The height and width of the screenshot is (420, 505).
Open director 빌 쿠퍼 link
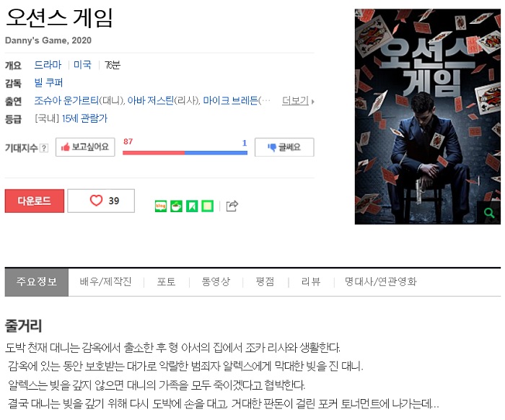coord(48,83)
